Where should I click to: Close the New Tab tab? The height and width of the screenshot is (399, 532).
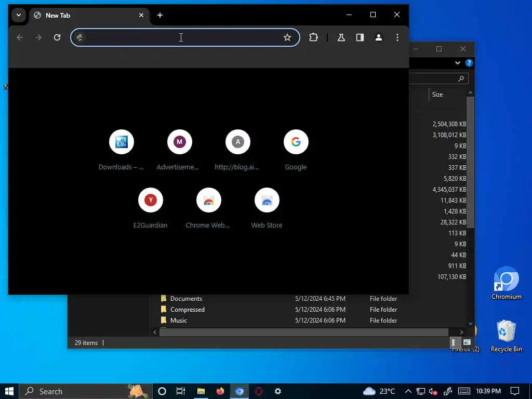141,15
